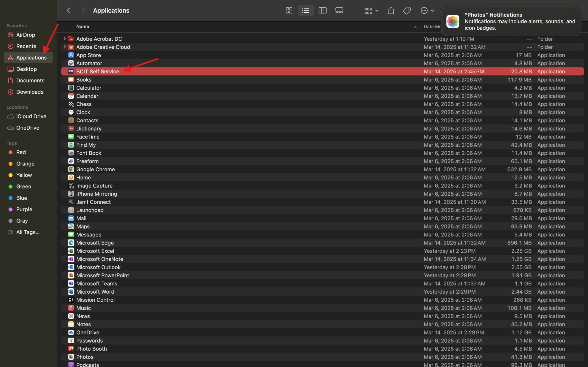Click the Edit Tags icon

click(x=407, y=11)
